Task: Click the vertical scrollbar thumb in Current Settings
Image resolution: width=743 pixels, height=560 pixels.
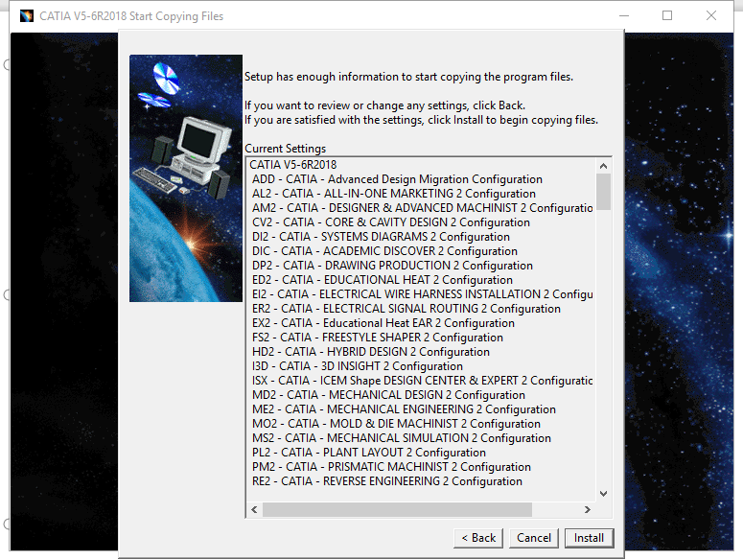Action: coord(603,192)
